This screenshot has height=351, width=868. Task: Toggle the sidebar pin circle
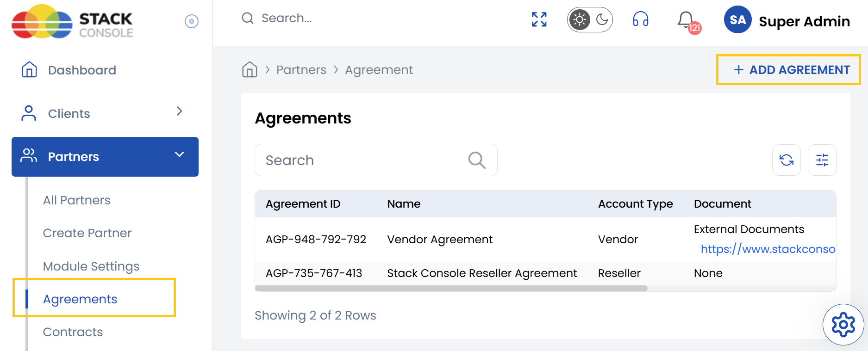click(x=191, y=21)
